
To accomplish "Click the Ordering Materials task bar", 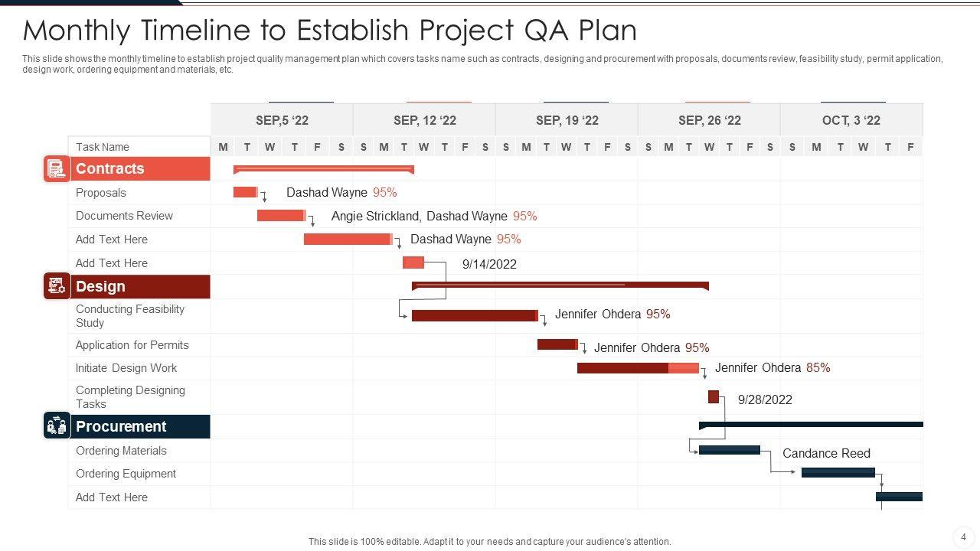I will click(x=729, y=450).
